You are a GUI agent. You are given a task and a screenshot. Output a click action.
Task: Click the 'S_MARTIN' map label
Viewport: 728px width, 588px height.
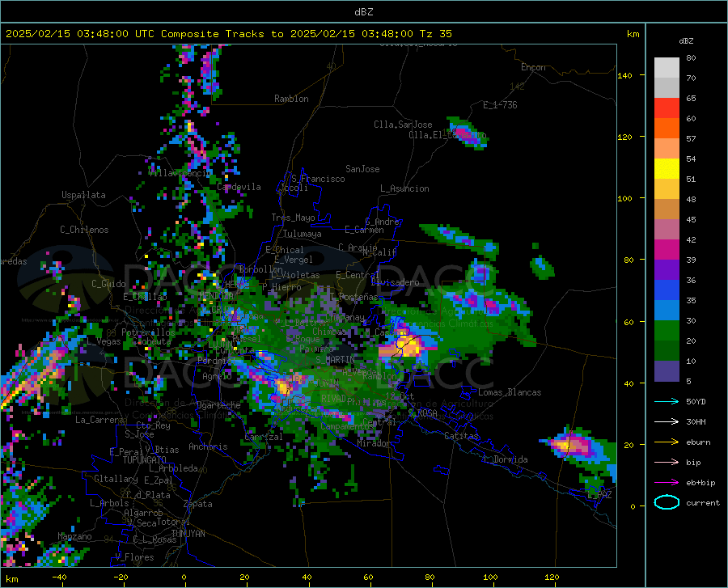point(335,360)
